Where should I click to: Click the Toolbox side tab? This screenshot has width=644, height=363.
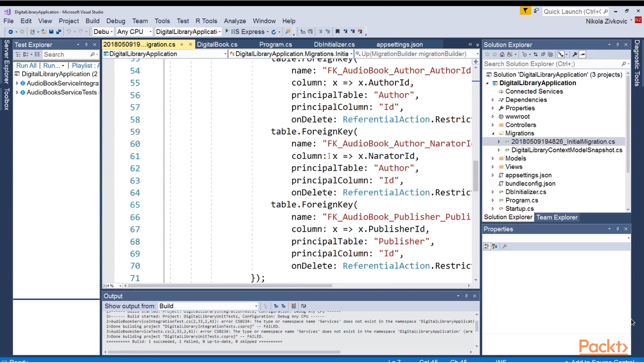(x=6, y=100)
